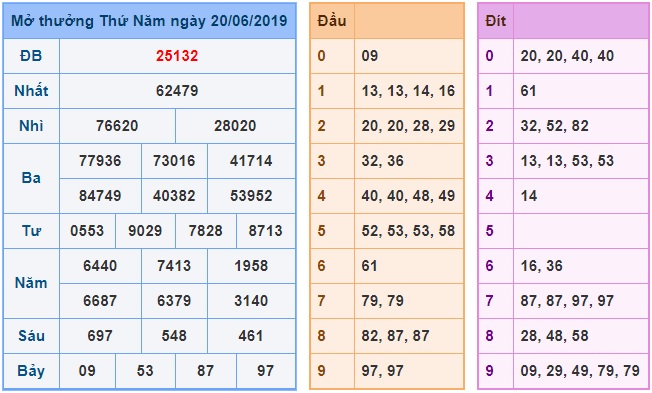Viewport: 652px width, 393px height.
Task: Select Đít row 2 values '32, 52, 82'
Action: pos(554,126)
